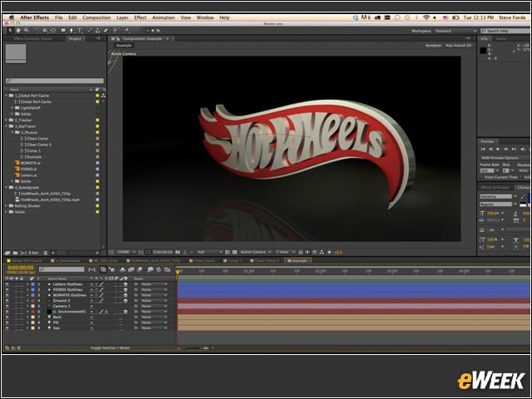Select the Brush tool
The width and height of the screenshot is (532, 399).
point(90,31)
